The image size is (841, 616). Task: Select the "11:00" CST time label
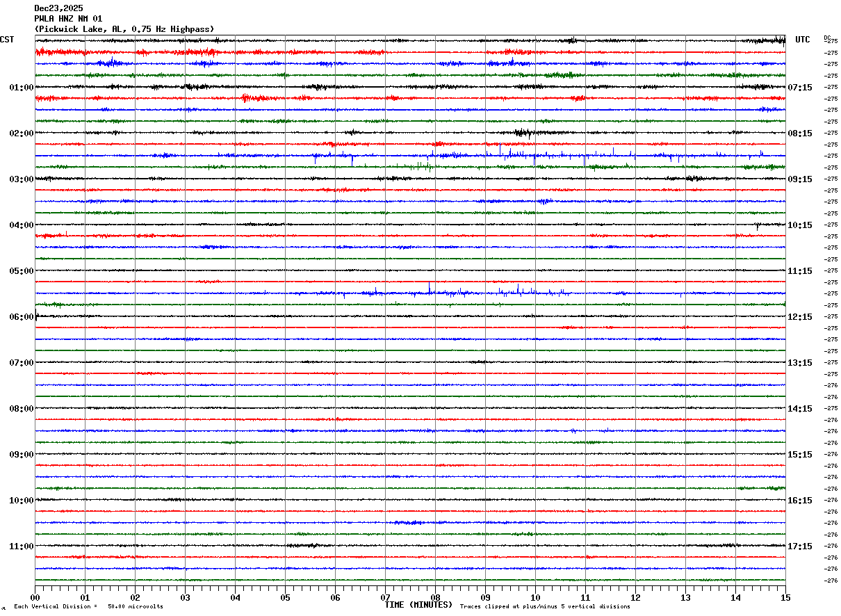(x=22, y=546)
